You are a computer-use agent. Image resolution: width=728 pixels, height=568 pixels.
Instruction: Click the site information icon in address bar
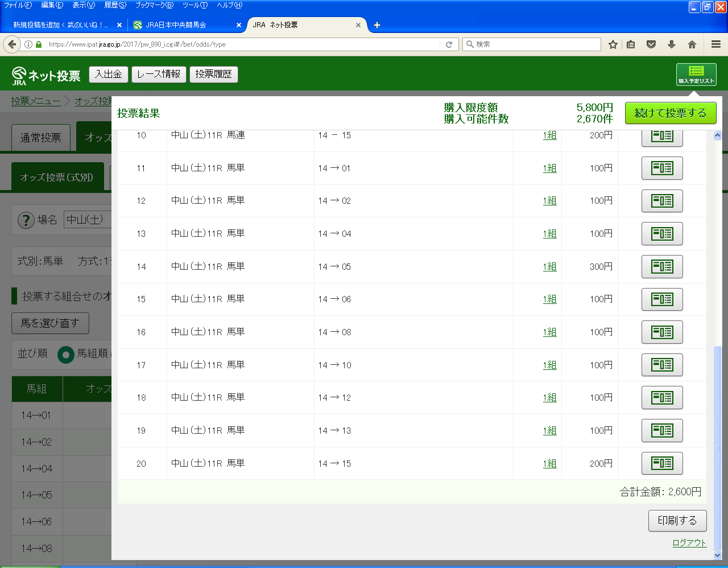click(28, 44)
